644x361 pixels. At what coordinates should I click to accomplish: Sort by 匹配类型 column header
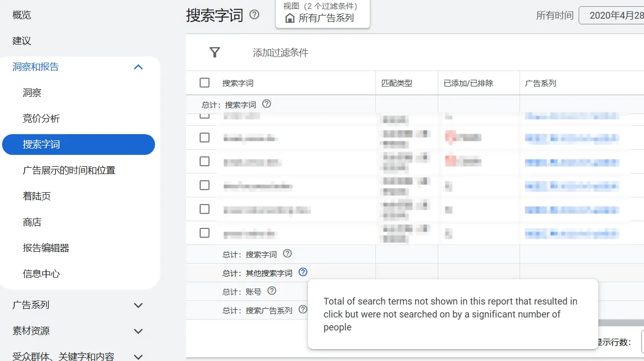point(397,83)
